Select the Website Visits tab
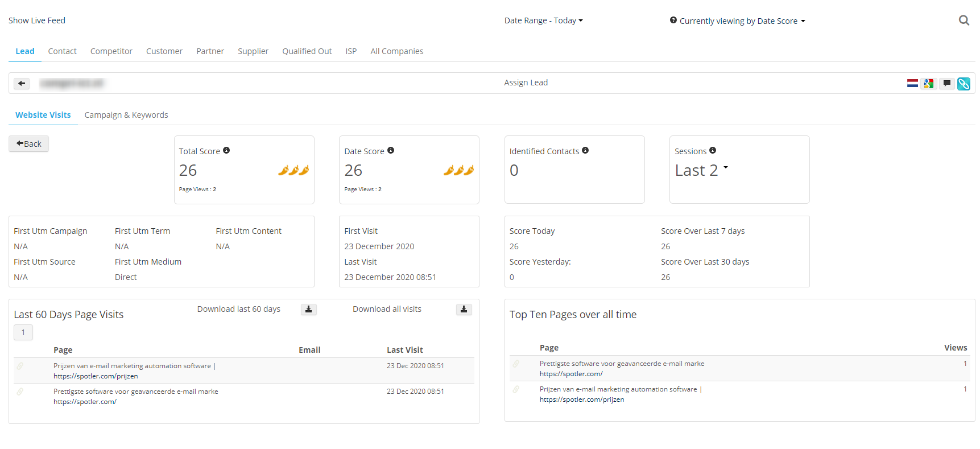The width and height of the screenshot is (980, 449). (43, 115)
